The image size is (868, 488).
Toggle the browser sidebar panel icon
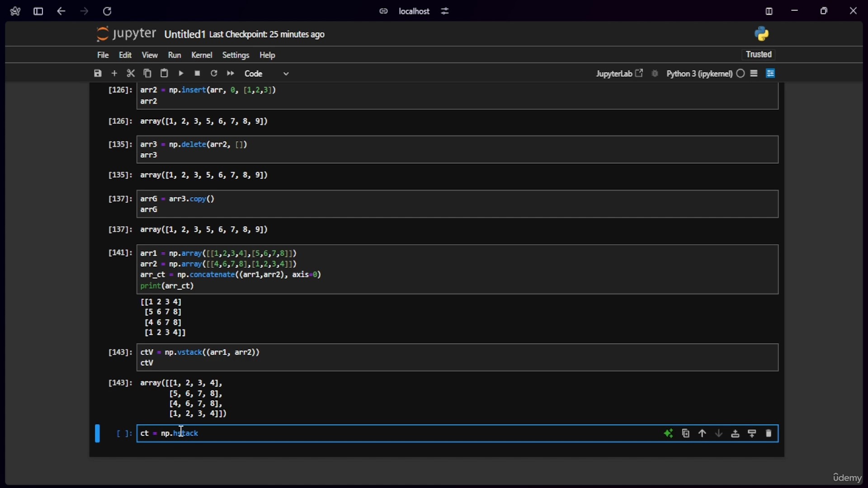point(38,11)
